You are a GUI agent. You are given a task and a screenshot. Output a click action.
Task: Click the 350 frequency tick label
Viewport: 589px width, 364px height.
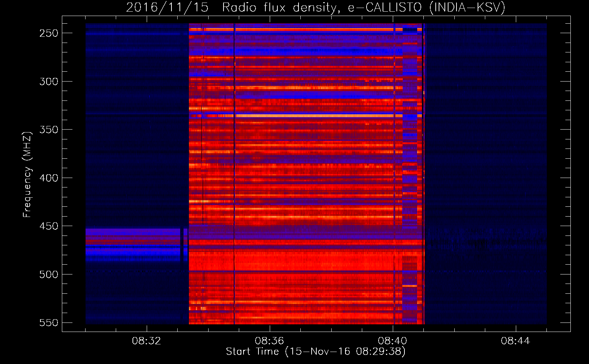click(x=49, y=130)
